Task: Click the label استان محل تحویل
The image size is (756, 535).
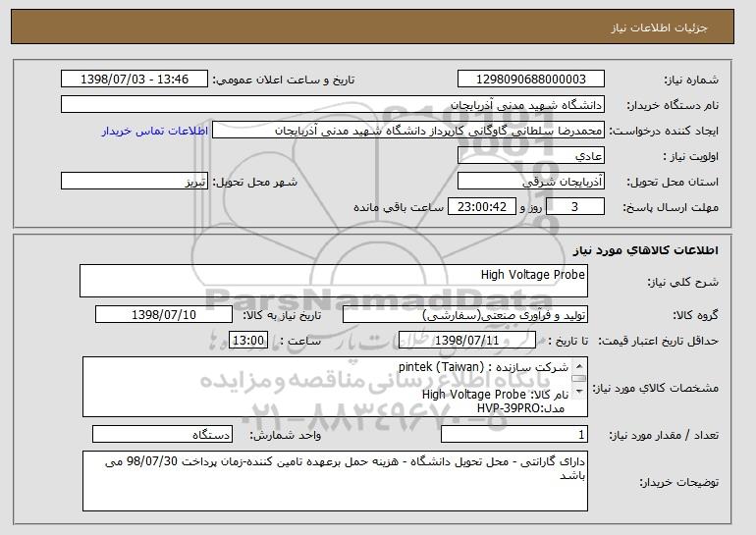Action: coord(673,183)
